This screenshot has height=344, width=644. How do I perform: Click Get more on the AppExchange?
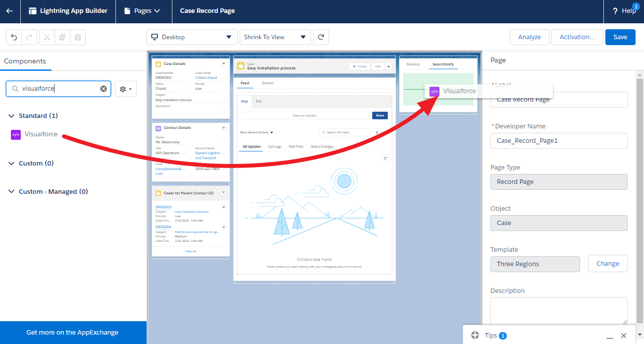(x=72, y=333)
